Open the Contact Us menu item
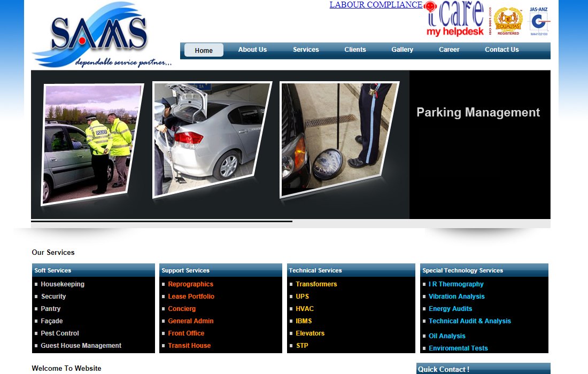The width and height of the screenshot is (588, 374). click(501, 50)
